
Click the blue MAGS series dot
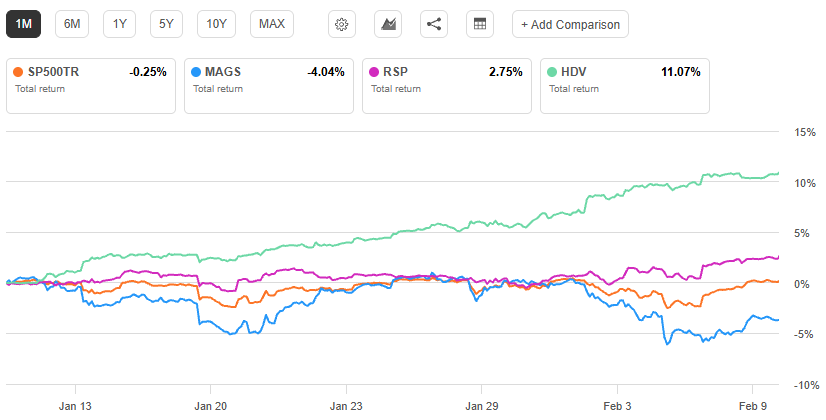[x=195, y=72]
